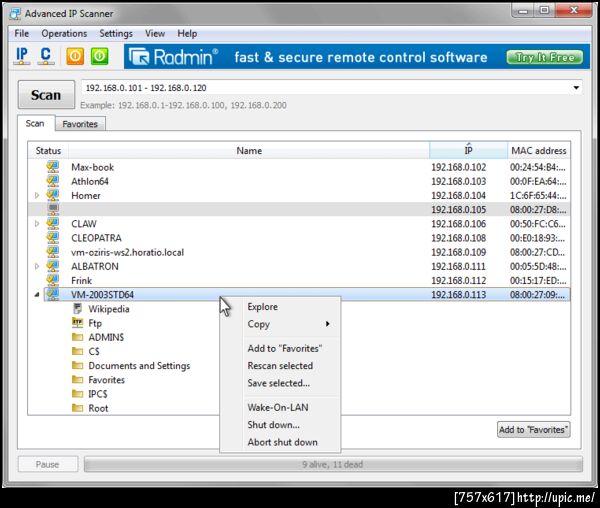600x508 pixels.
Task: Expand the ALBATRON tree node
Action: point(37,266)
